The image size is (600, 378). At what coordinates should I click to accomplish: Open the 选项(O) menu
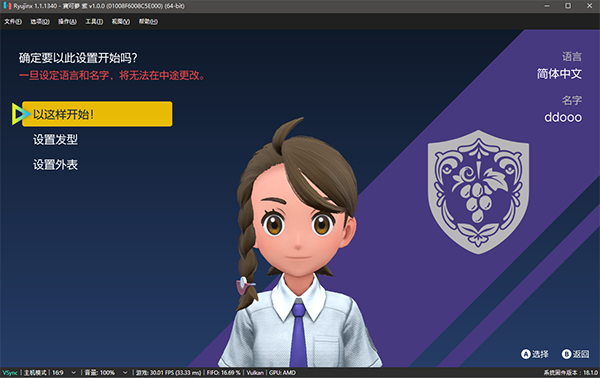coord(40,21)
